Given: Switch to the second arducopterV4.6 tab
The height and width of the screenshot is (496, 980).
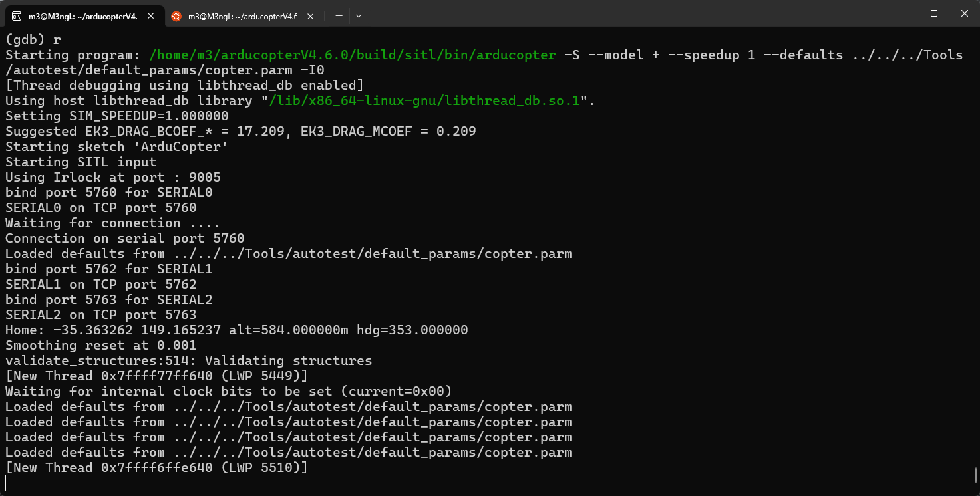Looking at the screenshot, I should 242,16.
